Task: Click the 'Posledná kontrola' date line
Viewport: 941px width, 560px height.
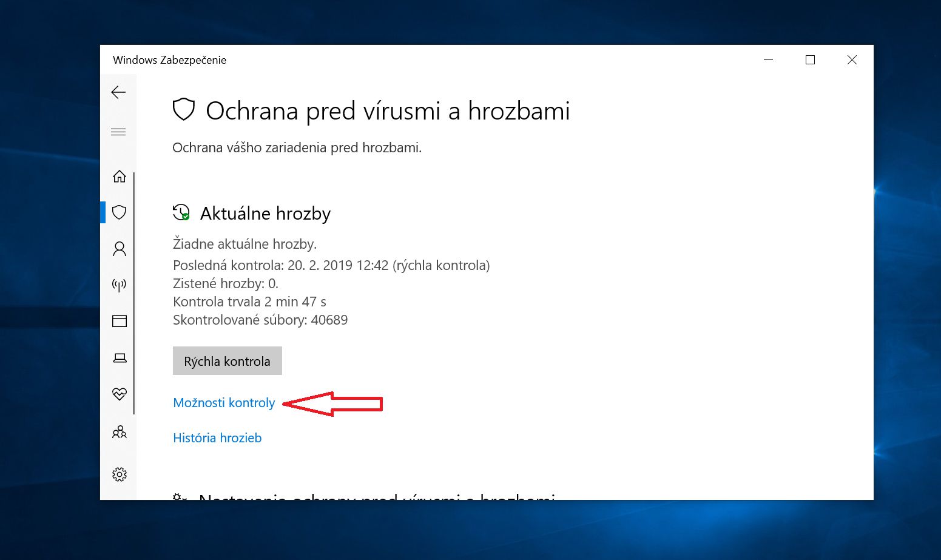Action: point(331,265)
